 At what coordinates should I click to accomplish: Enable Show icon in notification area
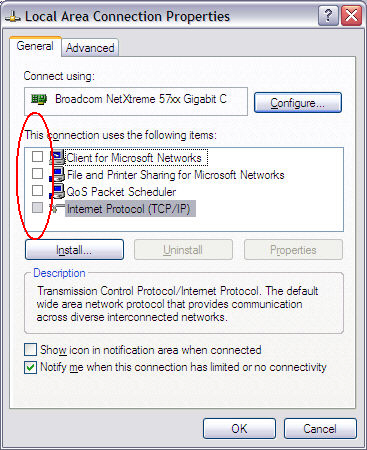(x=30, y=350)
